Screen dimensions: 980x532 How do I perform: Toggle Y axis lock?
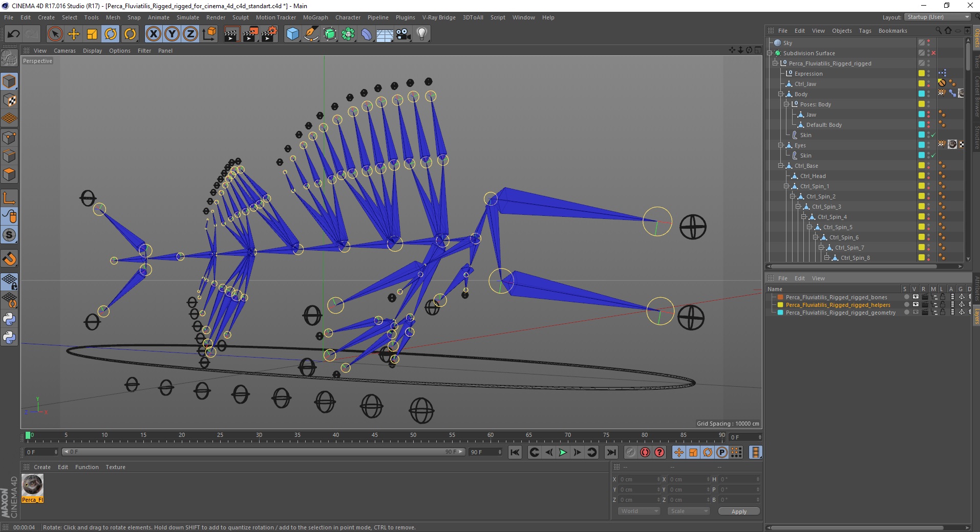pyautogui.click(x=172, y=34)
